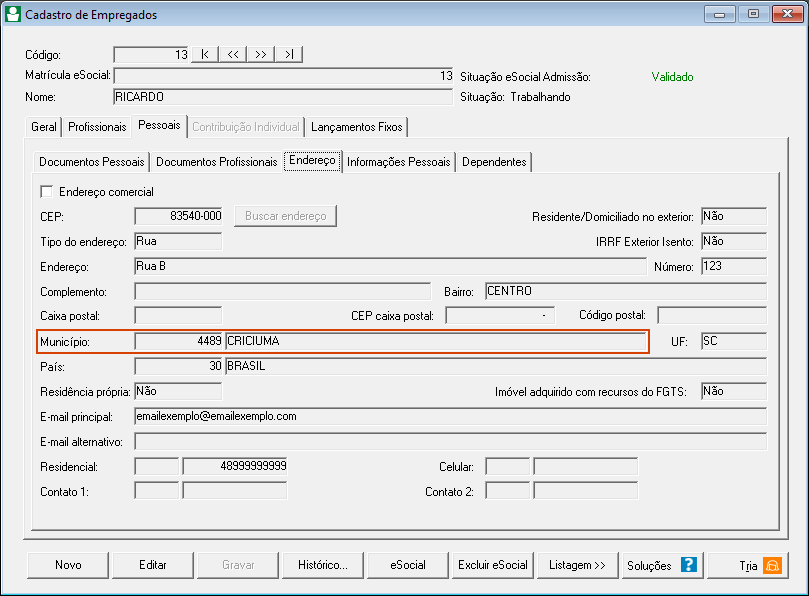Screen dimensions: 809x596
Task: Click the Município name field showing CRICIUMA
Action: tap(436, 341)
